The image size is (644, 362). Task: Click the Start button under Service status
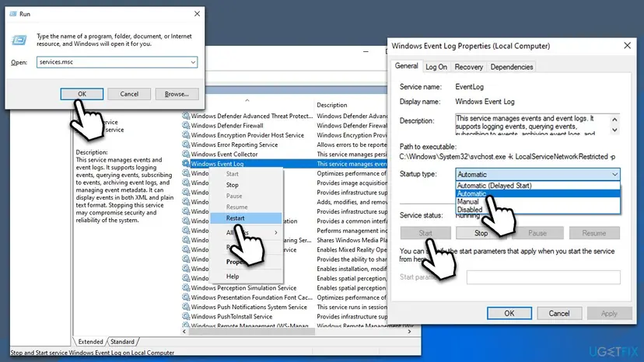click(x=425, y=233)
